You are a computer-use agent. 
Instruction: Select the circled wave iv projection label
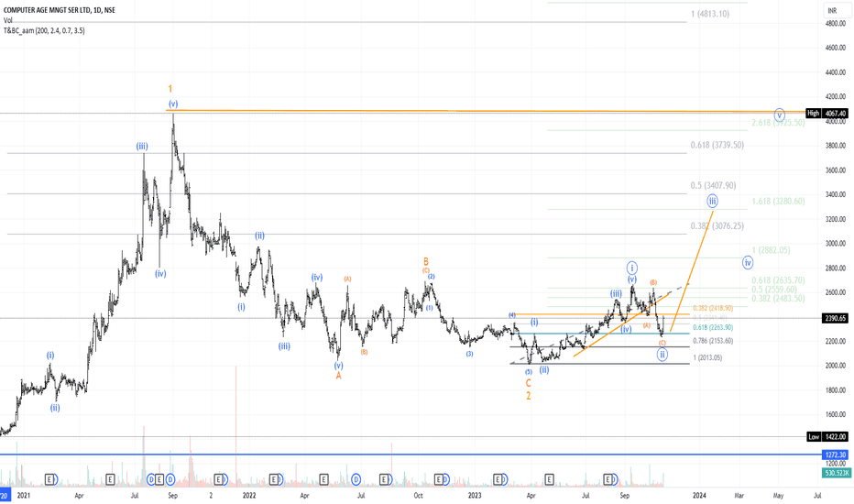coord(748,263)
